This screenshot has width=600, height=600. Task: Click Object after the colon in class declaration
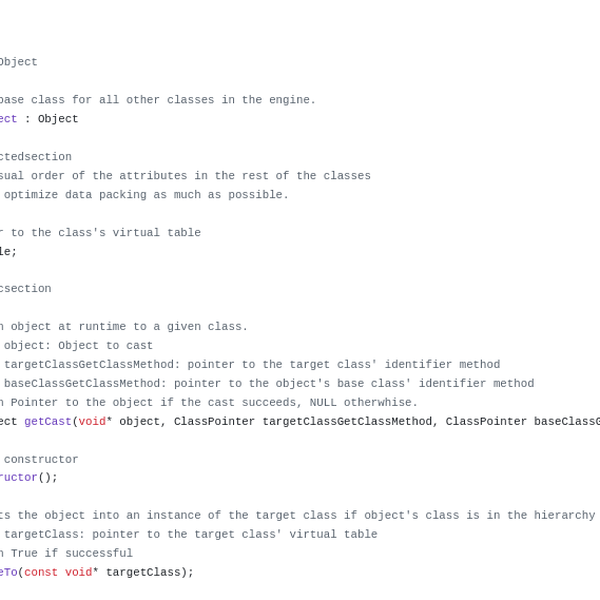point(58,119)
